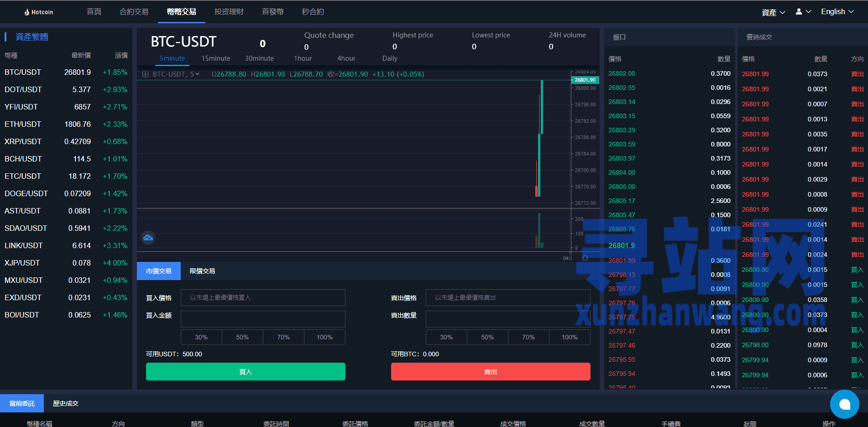The height and width of the screenshot is (427, 868).
Task: Click the chart legend expand plus icon
Action: 145,74
